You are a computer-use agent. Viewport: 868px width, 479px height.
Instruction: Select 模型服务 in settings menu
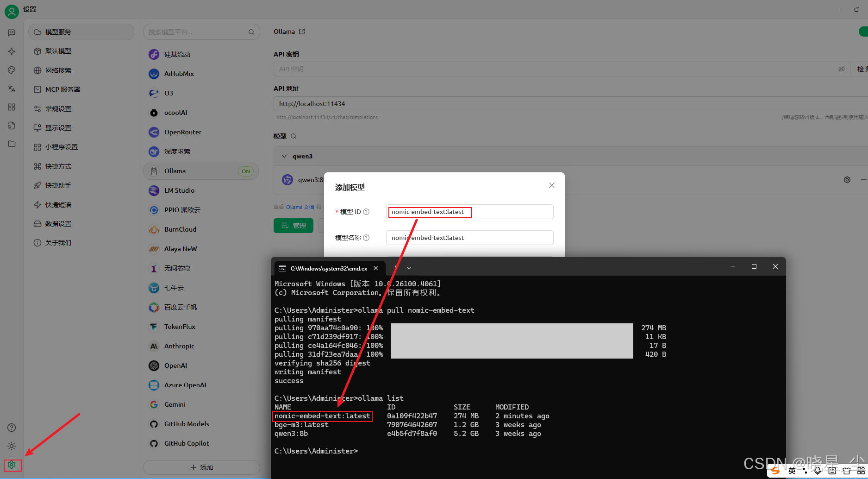tap(81, 32)
